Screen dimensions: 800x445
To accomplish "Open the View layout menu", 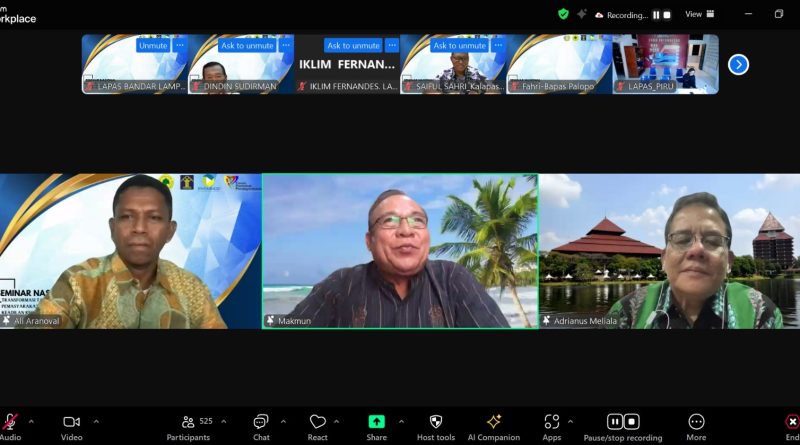I will [x=699, y=14].
